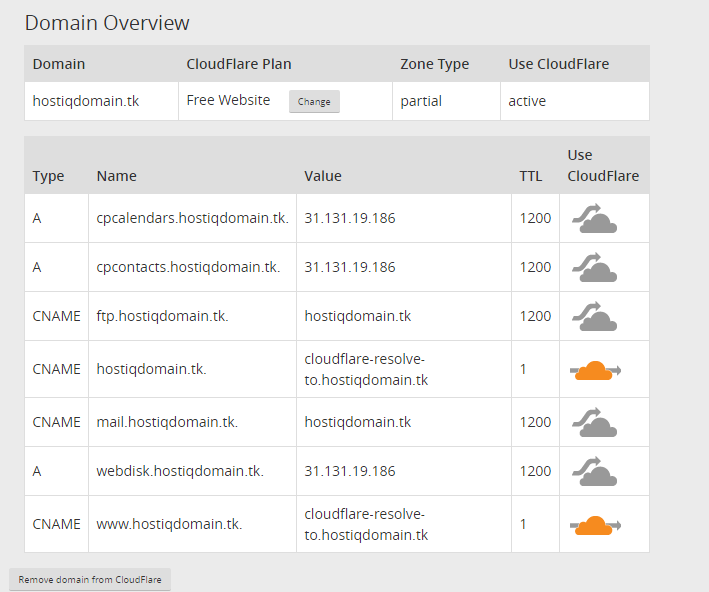This screenshot has height=592, width=709.
Task: Click the hostiqdomain.tk. CNAME record name
Action: click(x=151, y=369)
